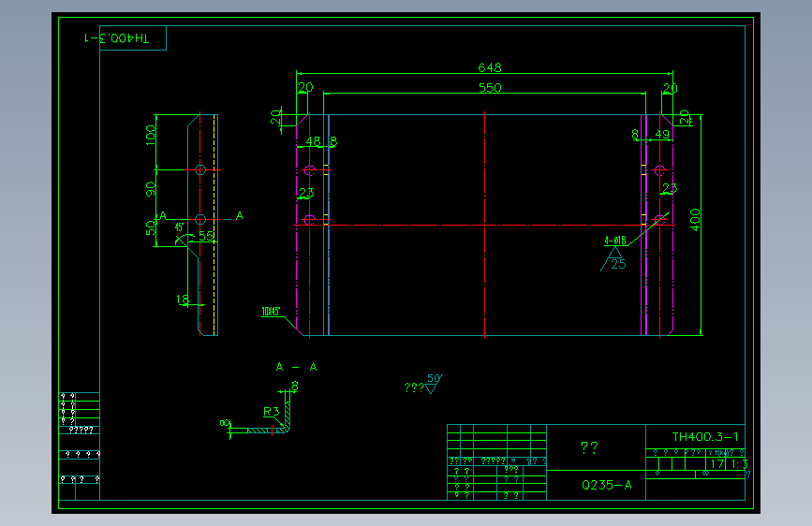Click the upper-left hole circle in front view
Viewport: 812px width, 526px height.
coord(310,170)
